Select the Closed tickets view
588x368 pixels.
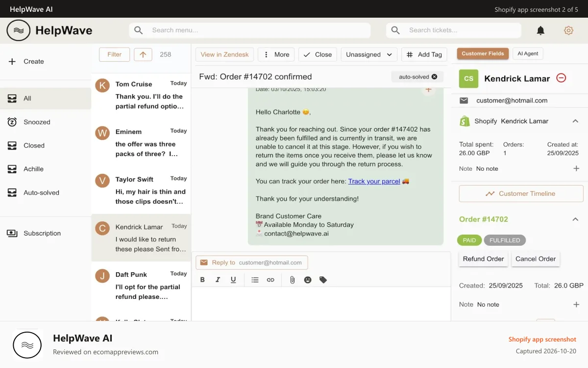tap(46, 145)
